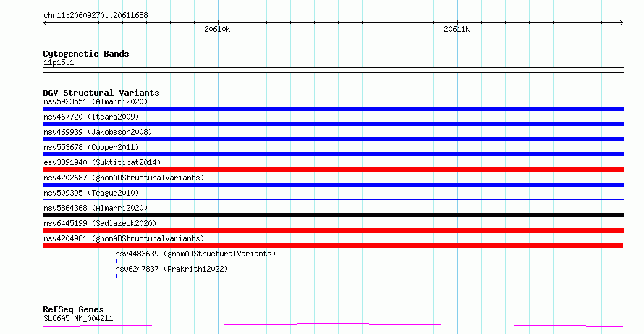Open variant nsv5864368 (Almarri2020) label
This screenshot has width=644, height=334.
pos(96,208)
